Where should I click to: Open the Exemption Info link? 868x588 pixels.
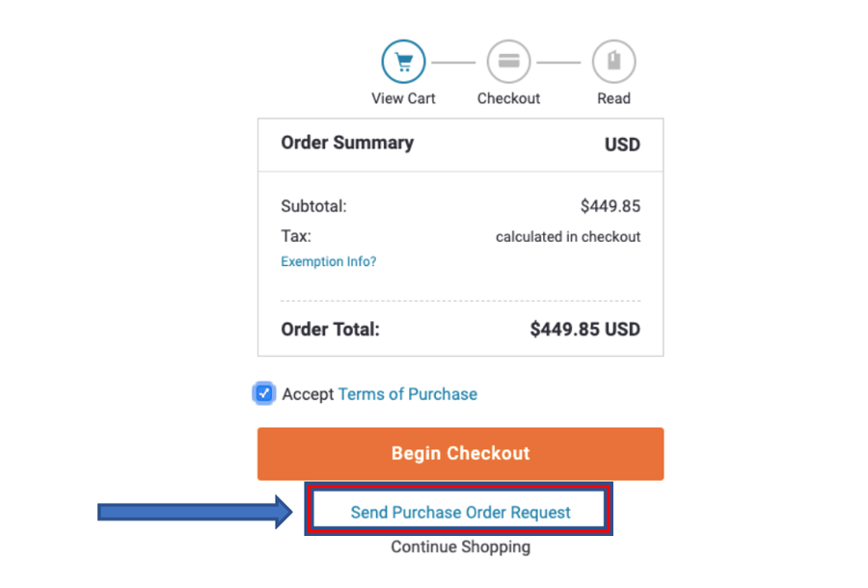tap(329, 261)
